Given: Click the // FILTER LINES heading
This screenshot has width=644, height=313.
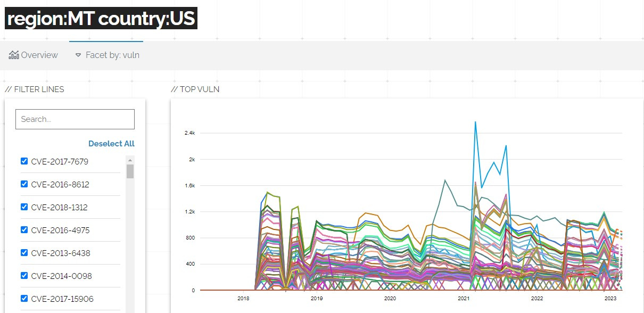Looking at the screenshot, I should click(x=35, y=89).
